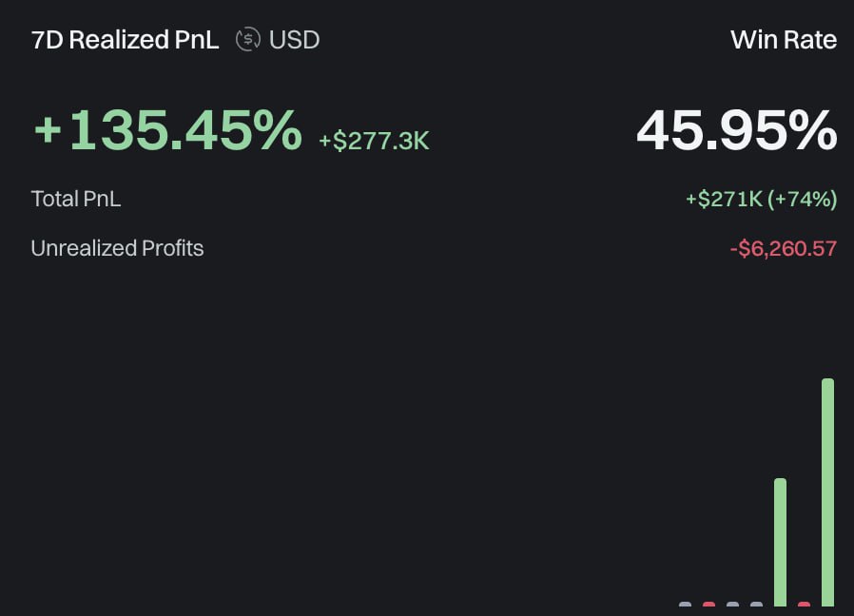Click the gray bar right of first red marker

click(x=732, y=604)
